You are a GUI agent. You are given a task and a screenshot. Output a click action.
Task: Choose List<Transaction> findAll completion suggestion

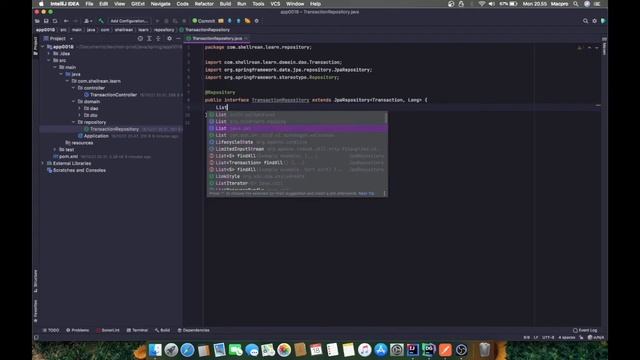tap(297, 162)
